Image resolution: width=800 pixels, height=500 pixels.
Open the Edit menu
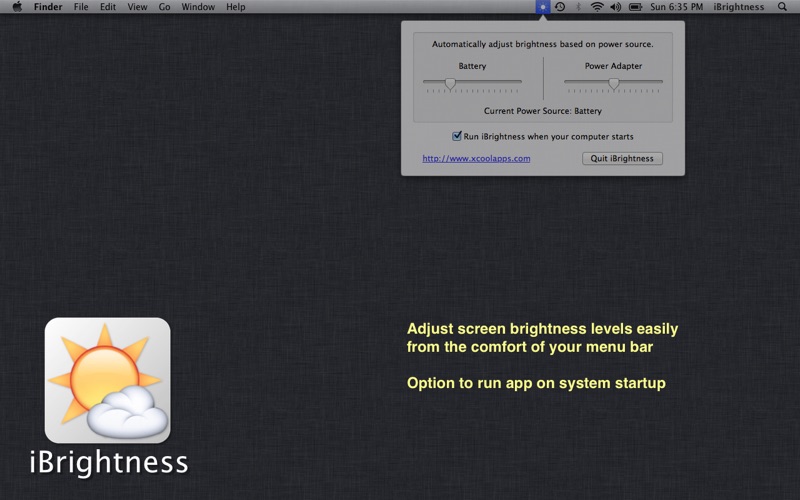108,7
